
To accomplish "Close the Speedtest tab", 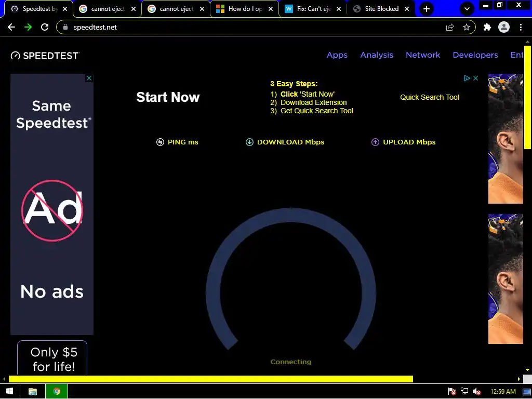I will click(65, 9).
